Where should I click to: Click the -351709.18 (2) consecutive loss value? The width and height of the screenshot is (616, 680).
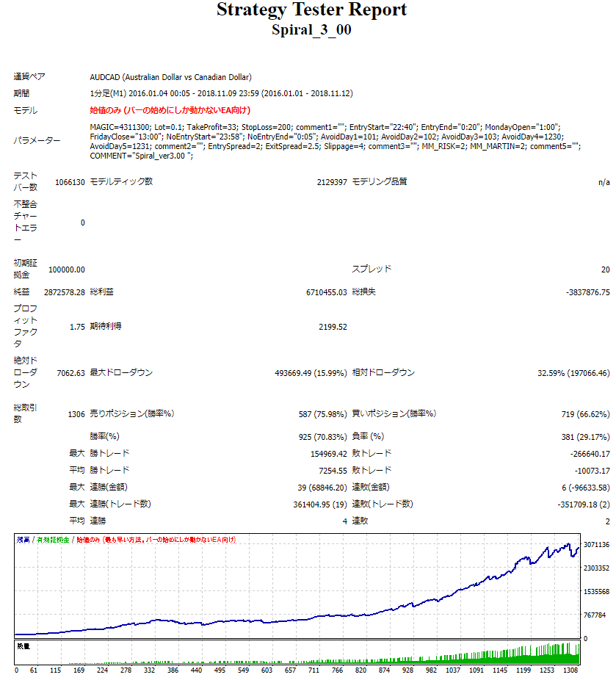(x=584, y=504)
